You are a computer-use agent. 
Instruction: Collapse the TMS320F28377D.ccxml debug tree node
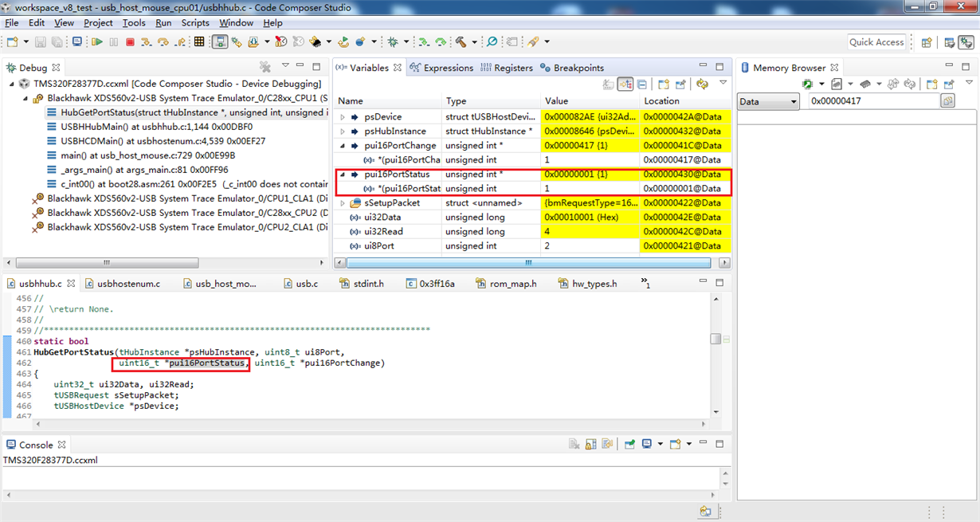point(12,84)
